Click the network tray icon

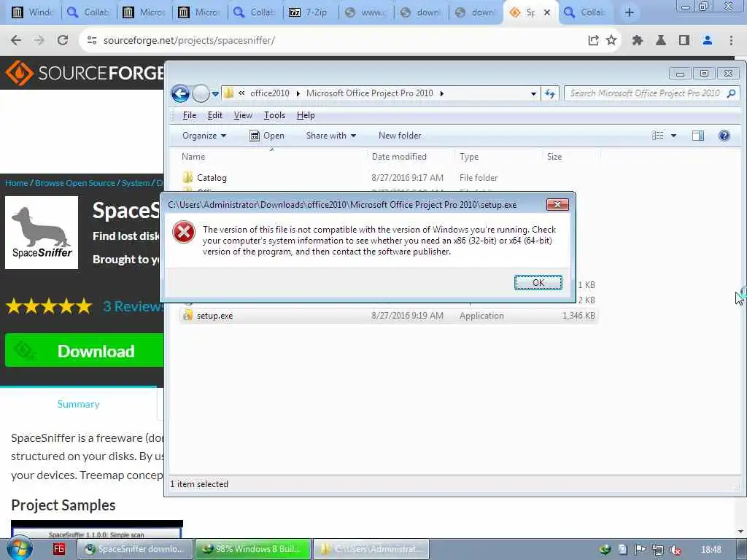[x=657, y=550]
